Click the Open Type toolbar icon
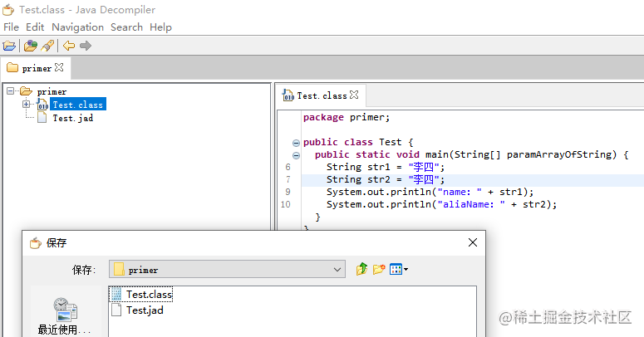The width and height of the screenshot is (644, 337). pyautogui.click(x=31, y=46)
